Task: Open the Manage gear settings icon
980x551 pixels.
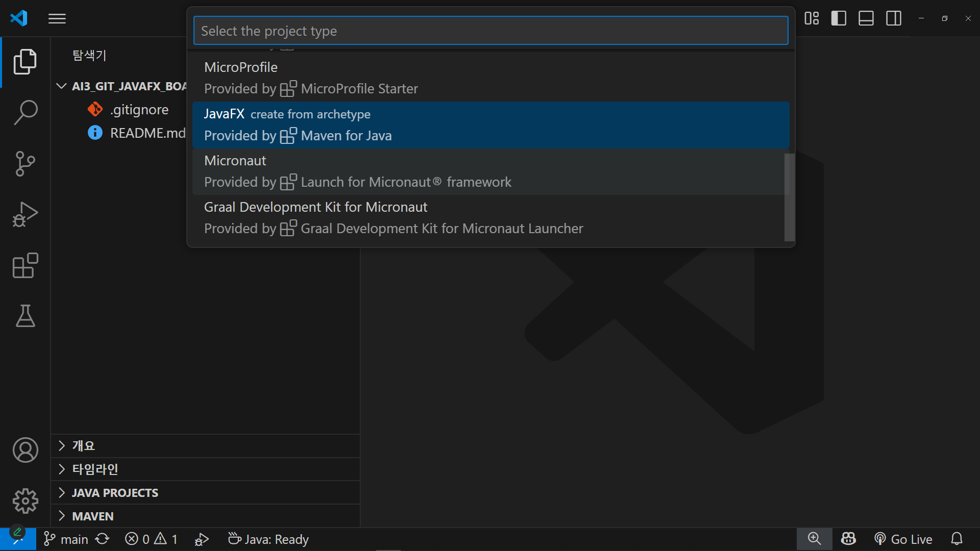Action: (x=25, y=502)
